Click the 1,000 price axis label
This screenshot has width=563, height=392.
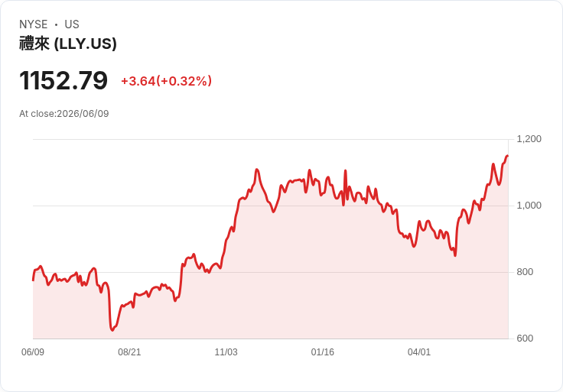[x=529, y=206]
